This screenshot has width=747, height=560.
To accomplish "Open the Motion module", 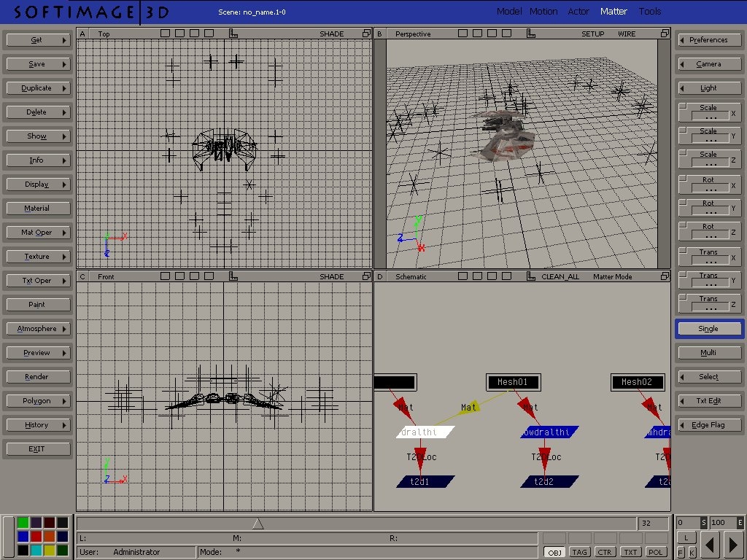I will coord(543,12).
